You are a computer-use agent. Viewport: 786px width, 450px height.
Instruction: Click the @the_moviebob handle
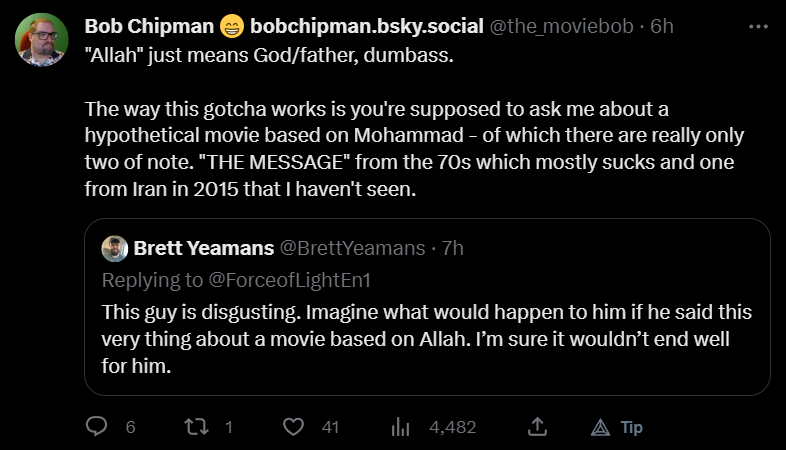(x=561, y=26)
